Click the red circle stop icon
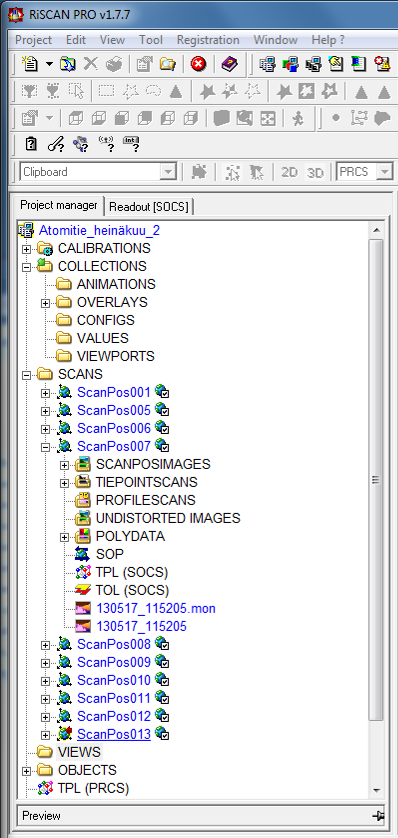The height and width of the screenshot is (838, 398). [199, 64]
